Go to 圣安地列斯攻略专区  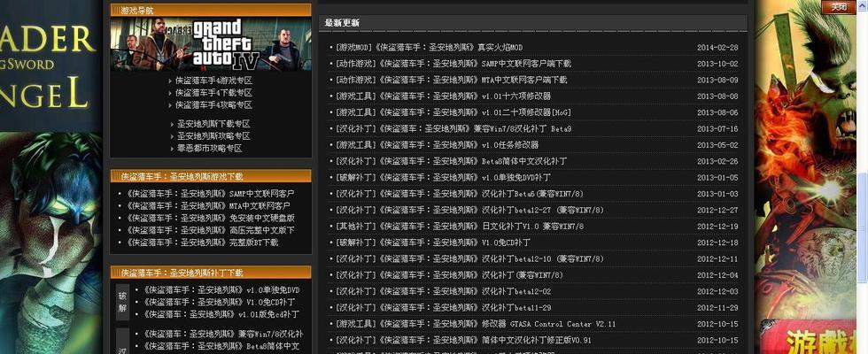(x=213, y=136)
